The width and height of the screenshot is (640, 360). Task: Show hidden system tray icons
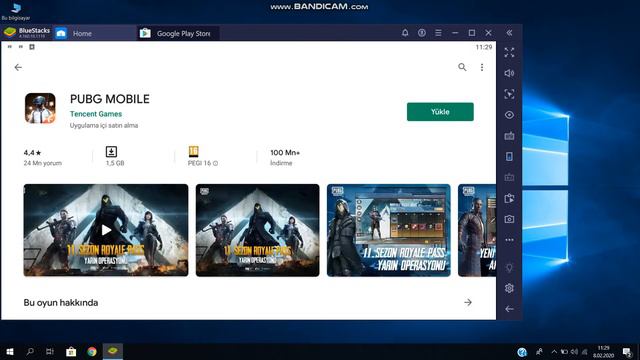(x=554, y=351)
